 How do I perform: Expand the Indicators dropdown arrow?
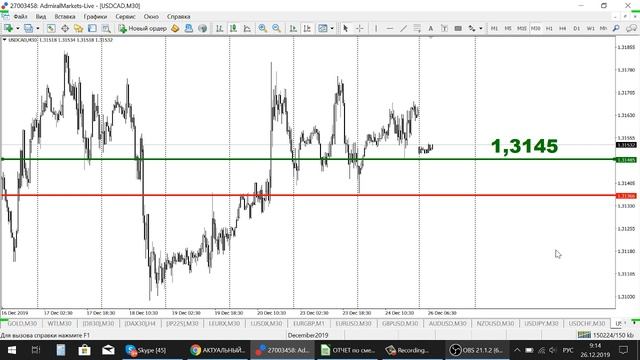(x=332, y=28)
